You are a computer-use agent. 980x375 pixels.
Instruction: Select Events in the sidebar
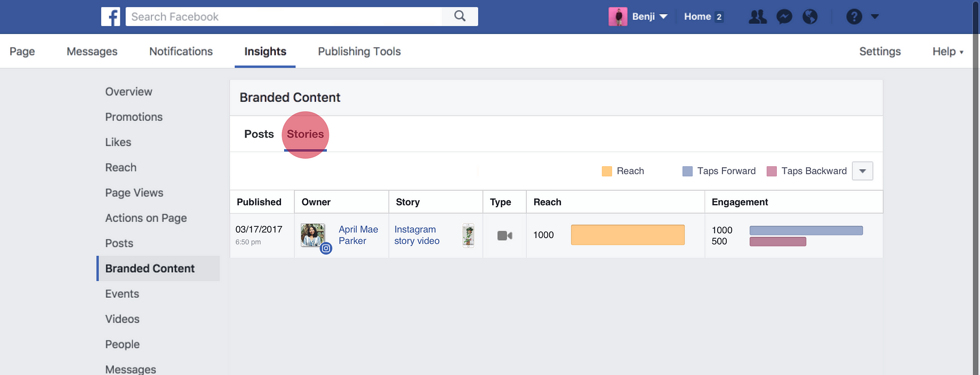coord(122,294)
